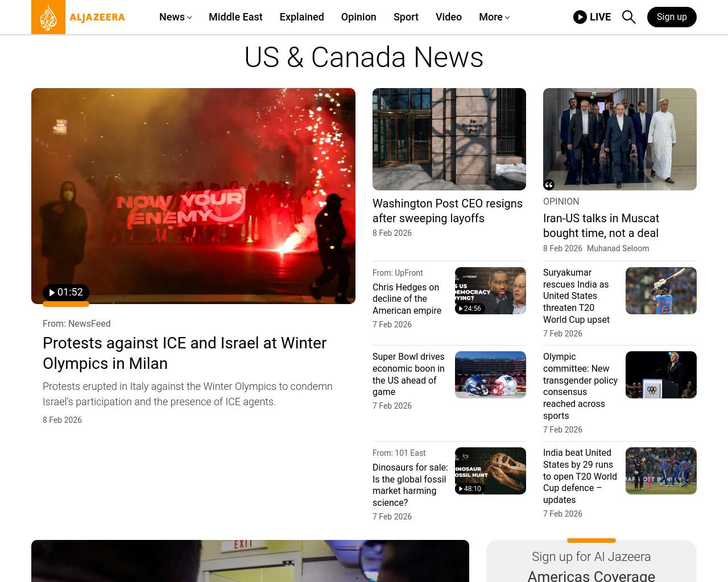Open 'Suryakumar rescues India' article
The image size is (728, 582).
(576, 296)
